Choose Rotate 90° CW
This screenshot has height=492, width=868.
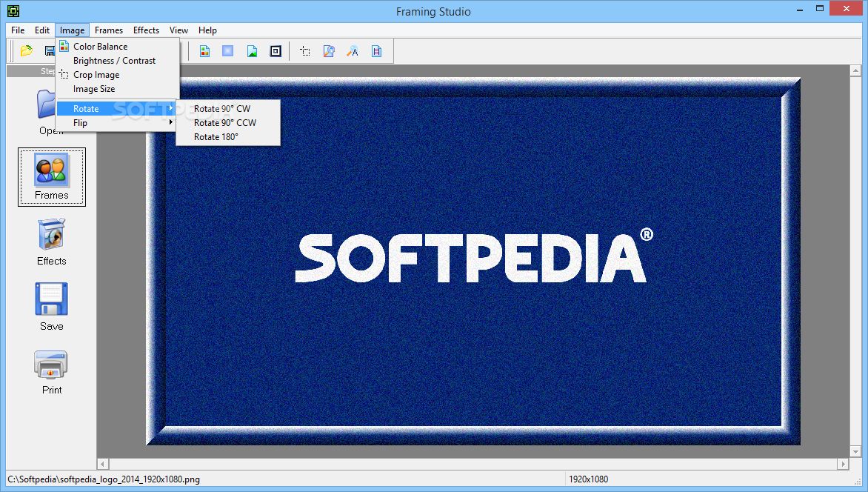(x=228, y=109)
